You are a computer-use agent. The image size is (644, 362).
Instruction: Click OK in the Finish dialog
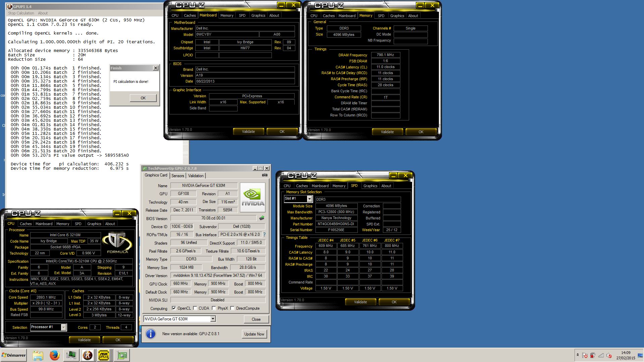point(143,98)
